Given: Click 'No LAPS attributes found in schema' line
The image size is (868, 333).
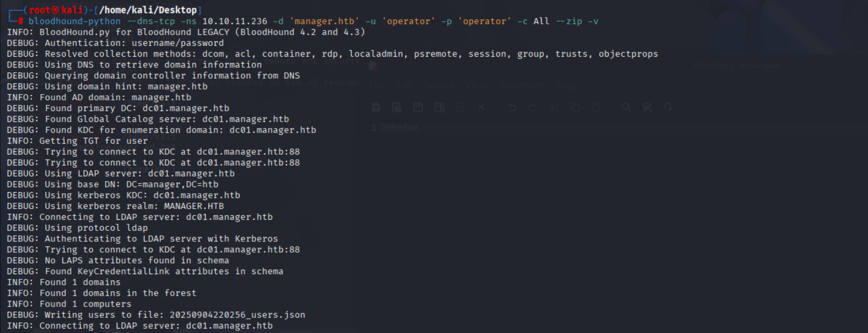Looking at the screenshot, I should coord(118,261).
